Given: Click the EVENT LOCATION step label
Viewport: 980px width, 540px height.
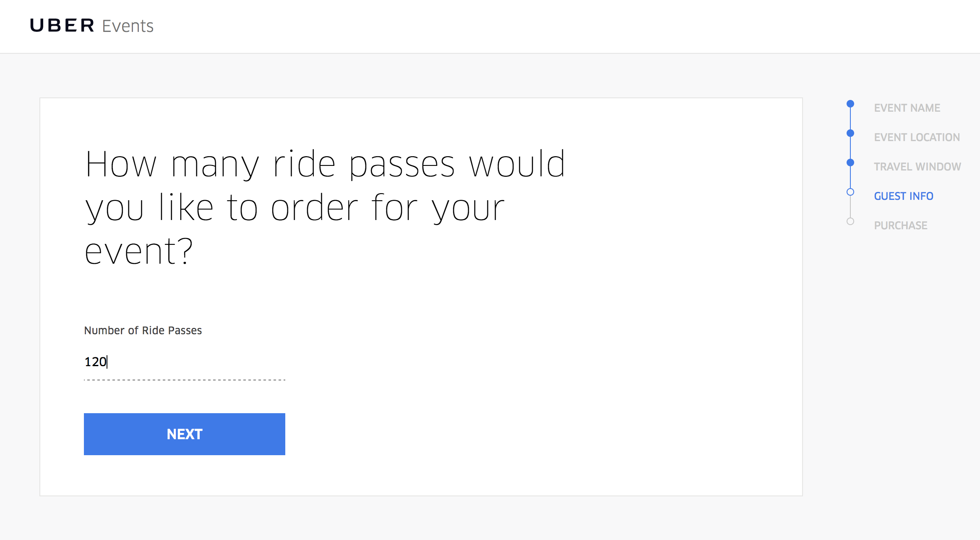Looking at the screenshot, I should (917, 137).
